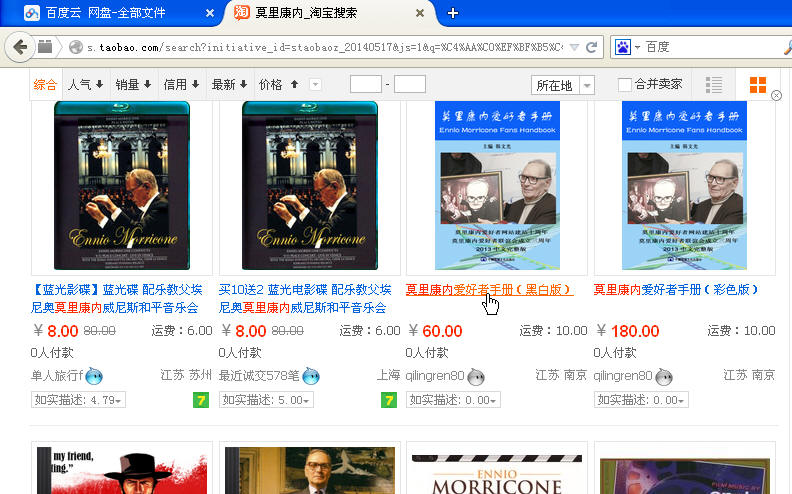Open the new tab plus button

453,13
